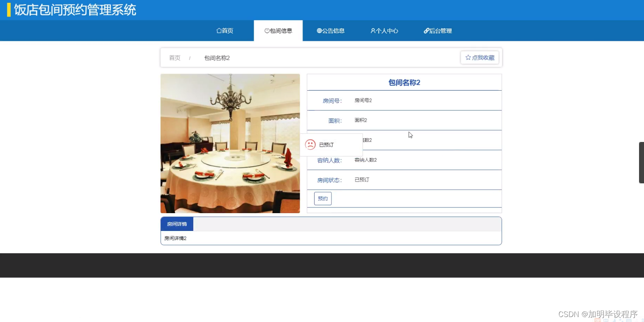Open the 公告信息 menu item
Screen dimensions: 644x322
331,30
